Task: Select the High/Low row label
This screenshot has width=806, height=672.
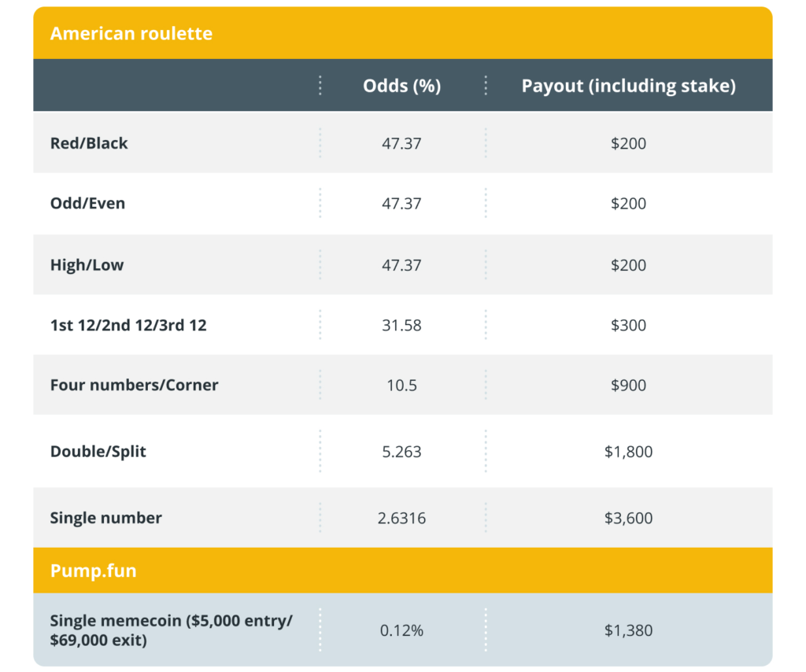Action: click(x=87, y=265)
